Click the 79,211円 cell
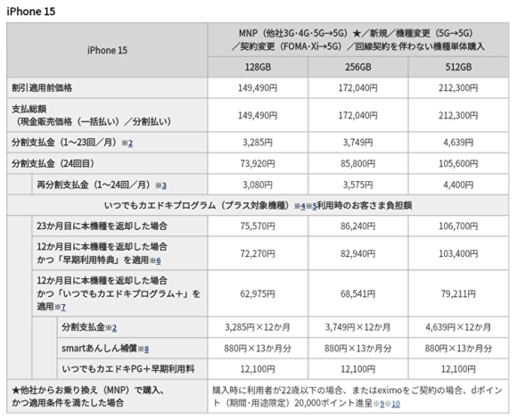This screenshot has height=420, width=517. pyautogui.click(x=458, y=294)
